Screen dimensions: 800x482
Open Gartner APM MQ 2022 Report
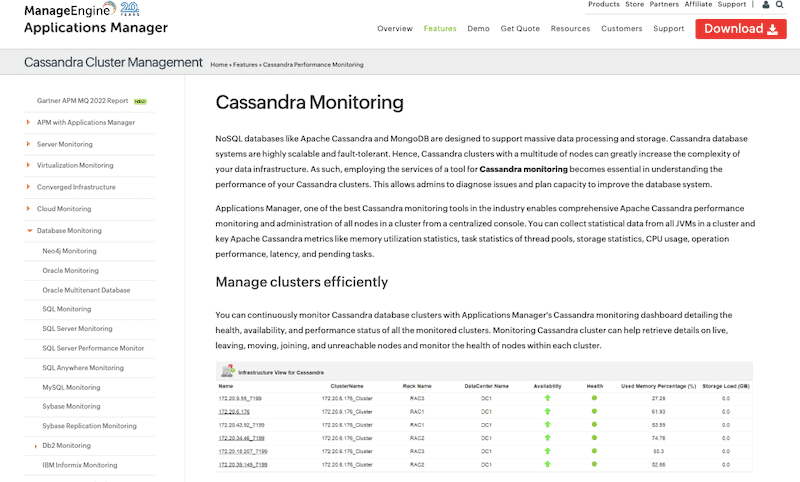point(82,100)
